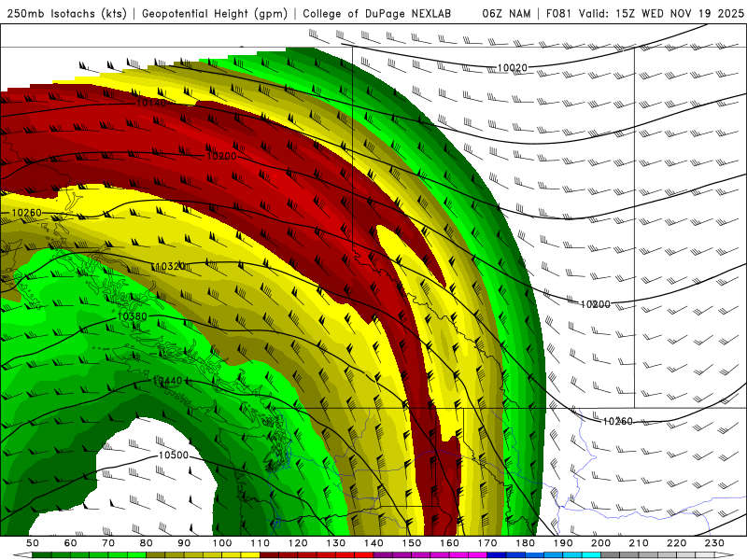This screenshot has height=560, width=747.
Task: Pick the dark blue swatch below 170
Action: point(497,555)
